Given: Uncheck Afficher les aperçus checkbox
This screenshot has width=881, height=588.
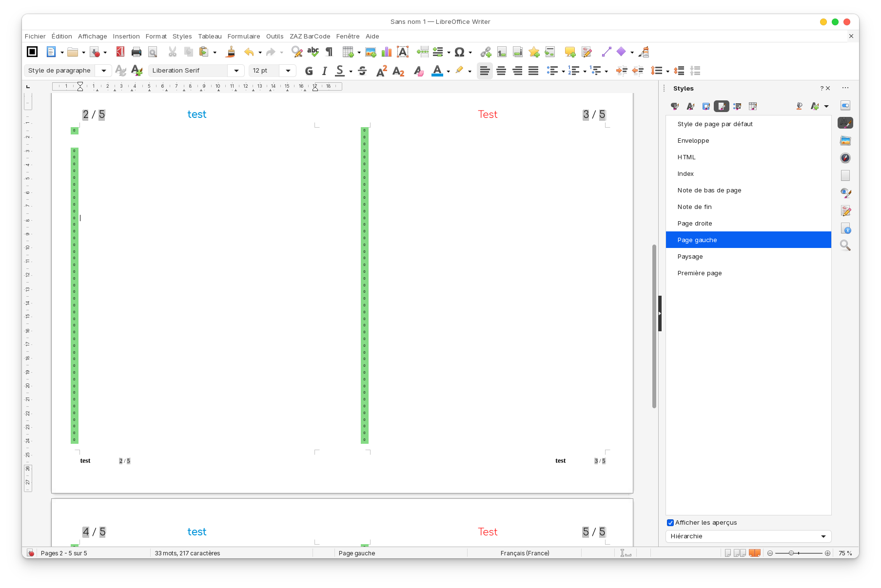Looking at the screenshot, I should [x=670, y=523].
